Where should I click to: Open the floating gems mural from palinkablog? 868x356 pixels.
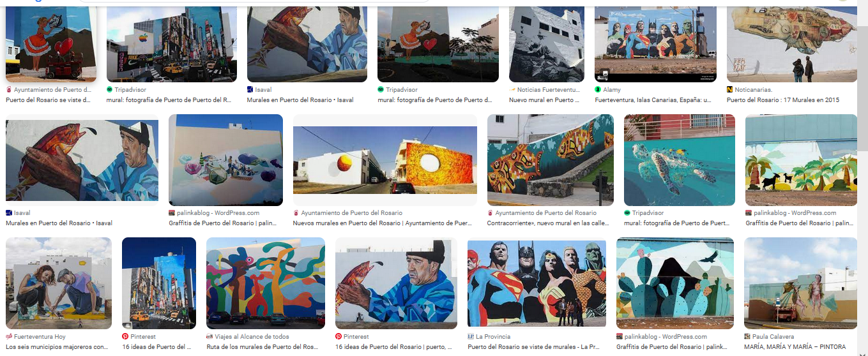pyautogui.click(x=225, y=159)
